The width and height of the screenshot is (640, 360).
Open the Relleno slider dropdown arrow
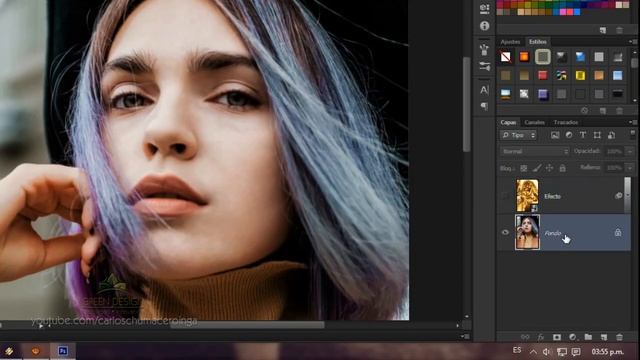(x=630, y=168)
